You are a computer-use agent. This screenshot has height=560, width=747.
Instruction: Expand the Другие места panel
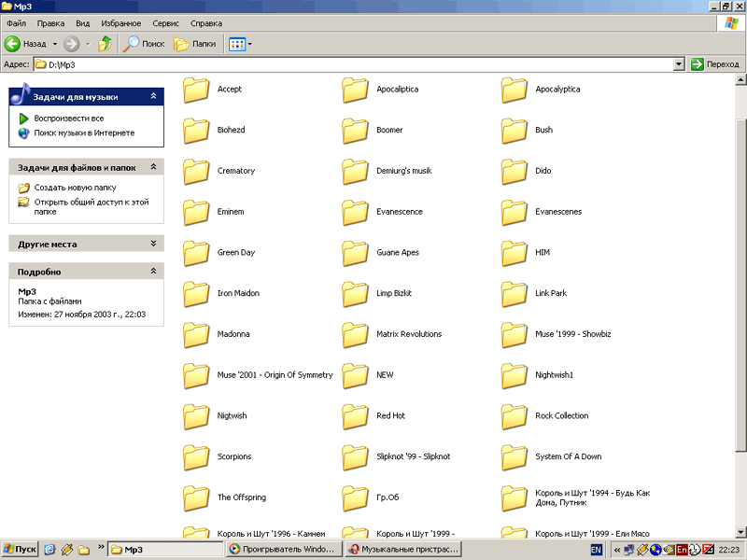click(153, 244)
